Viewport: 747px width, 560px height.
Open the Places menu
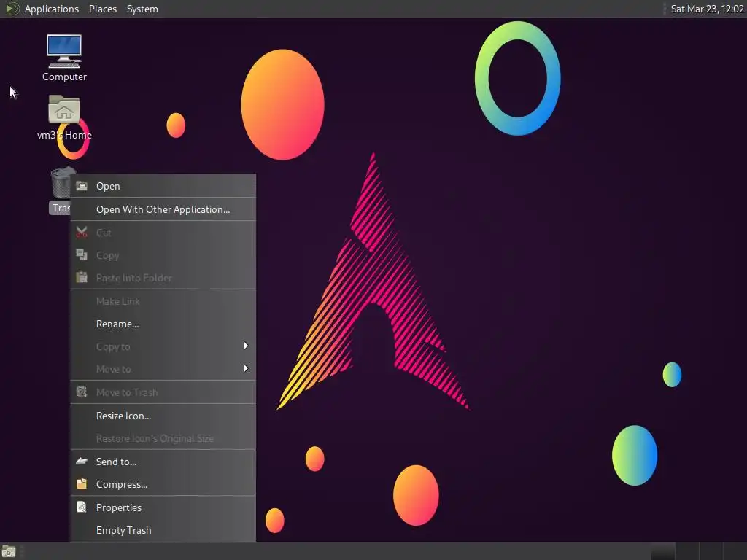[x=102, y=9]
